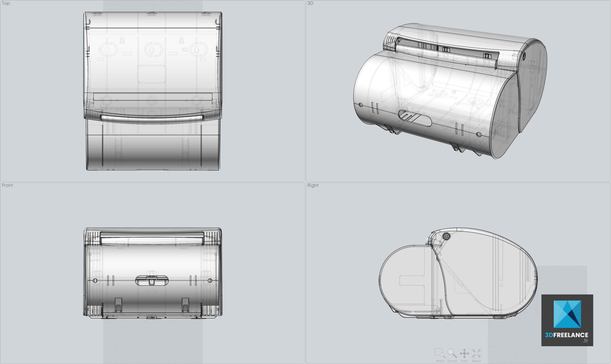
Task: Click the Reset view arrows icon
Action: coord(476,354)
